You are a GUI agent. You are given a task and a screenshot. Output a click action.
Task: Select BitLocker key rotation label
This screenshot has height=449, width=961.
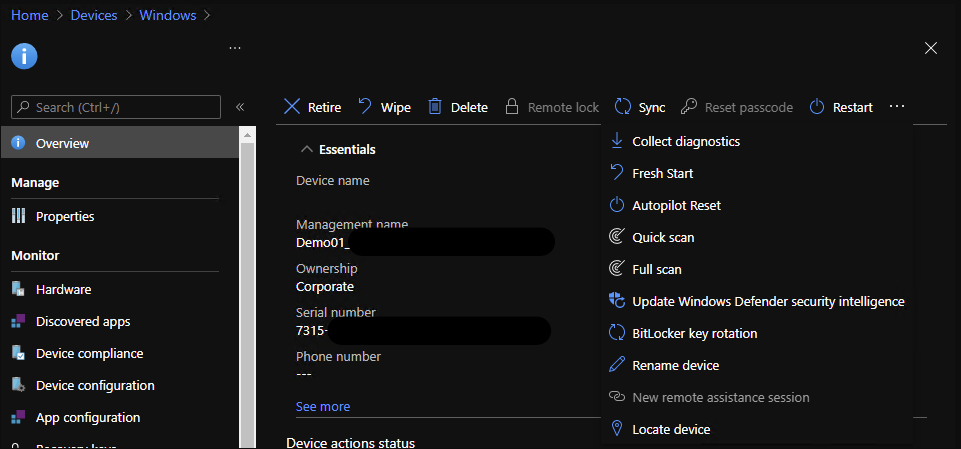695,333
